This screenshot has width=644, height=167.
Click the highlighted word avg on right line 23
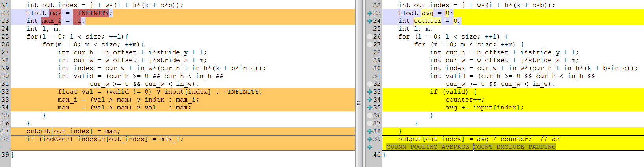coord(428,13)
